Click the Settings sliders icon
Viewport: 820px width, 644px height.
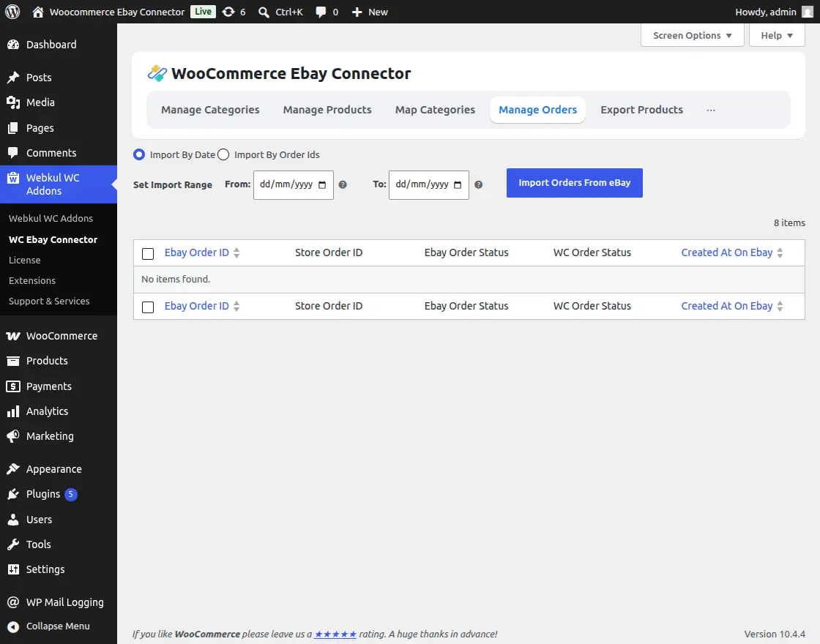[x=13, y=569]
